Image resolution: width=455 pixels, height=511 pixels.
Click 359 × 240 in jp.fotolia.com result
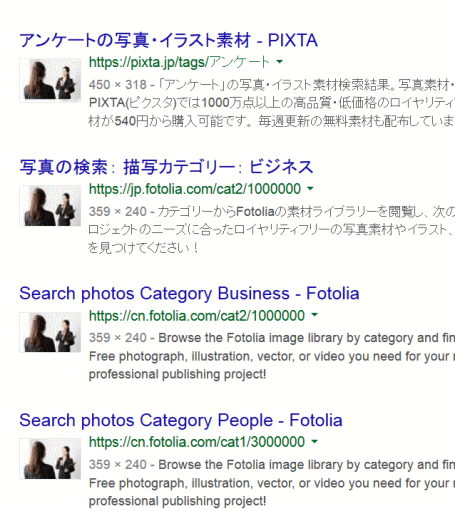tap(118, 212)
